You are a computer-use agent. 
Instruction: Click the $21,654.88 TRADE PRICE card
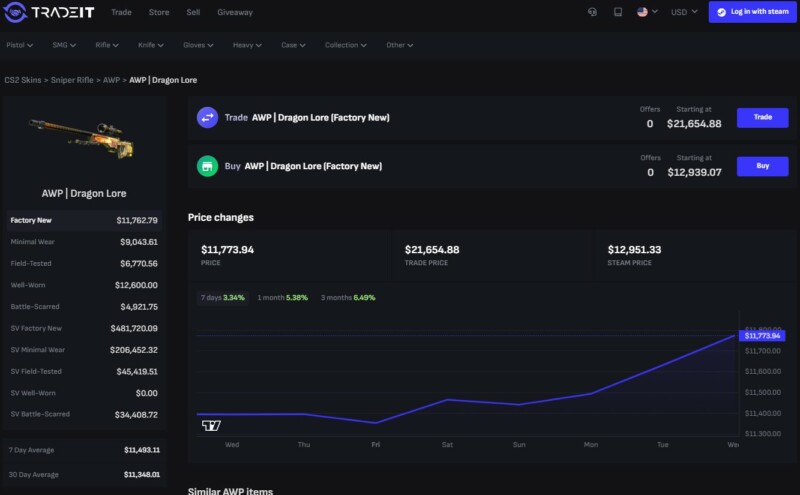tap(491, 255)
